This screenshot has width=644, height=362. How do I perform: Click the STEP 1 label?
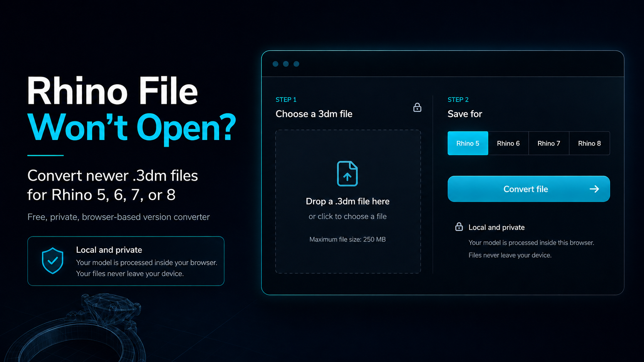click(286, 100)
